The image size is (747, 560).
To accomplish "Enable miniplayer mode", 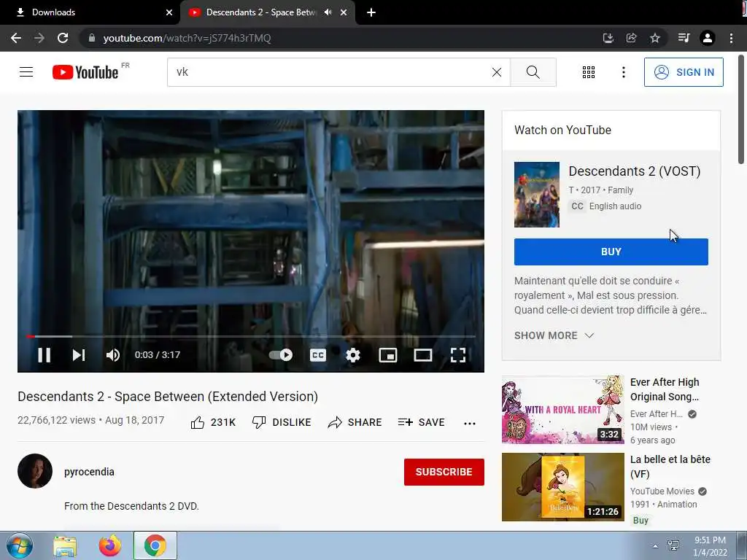I will tap(388, 355).
